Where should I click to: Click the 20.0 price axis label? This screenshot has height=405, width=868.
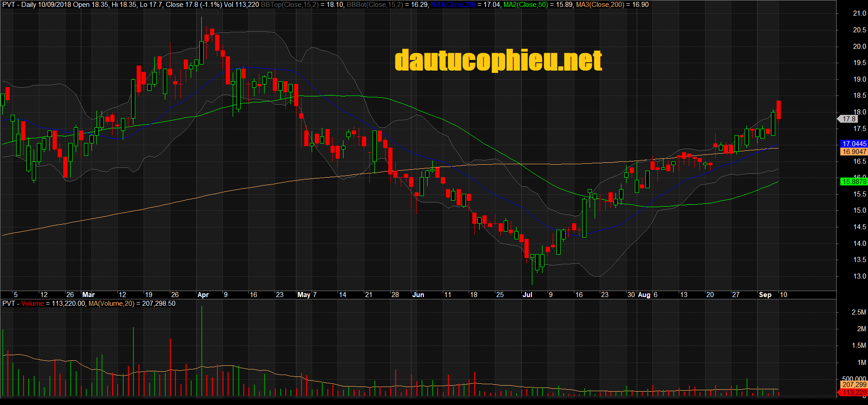click(x=860, y=47)
